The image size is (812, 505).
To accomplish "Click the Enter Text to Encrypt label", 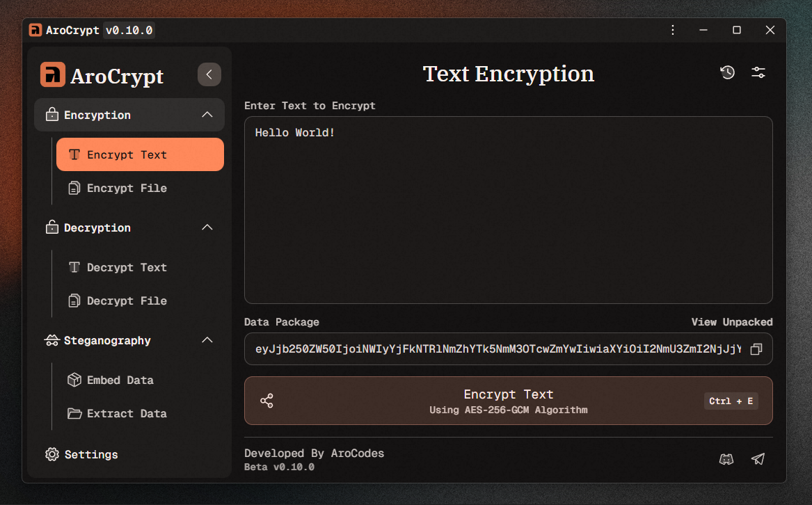I will (310, 106).
